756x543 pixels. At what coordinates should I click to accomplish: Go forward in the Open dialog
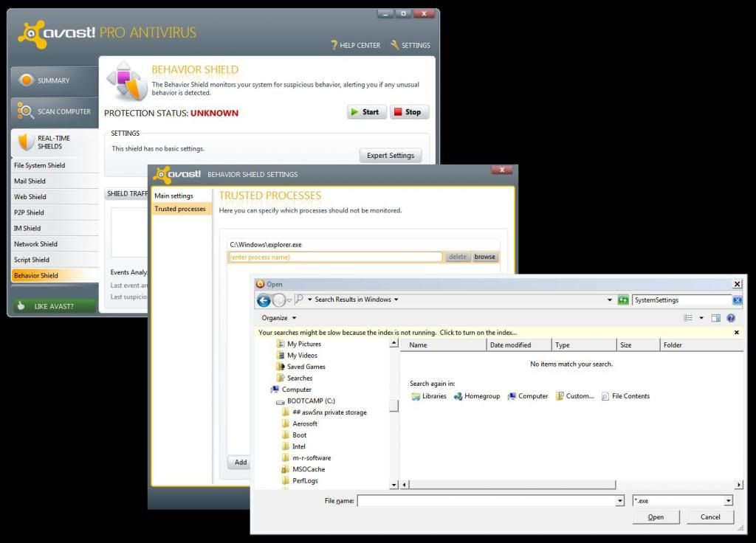click(279, 301)
